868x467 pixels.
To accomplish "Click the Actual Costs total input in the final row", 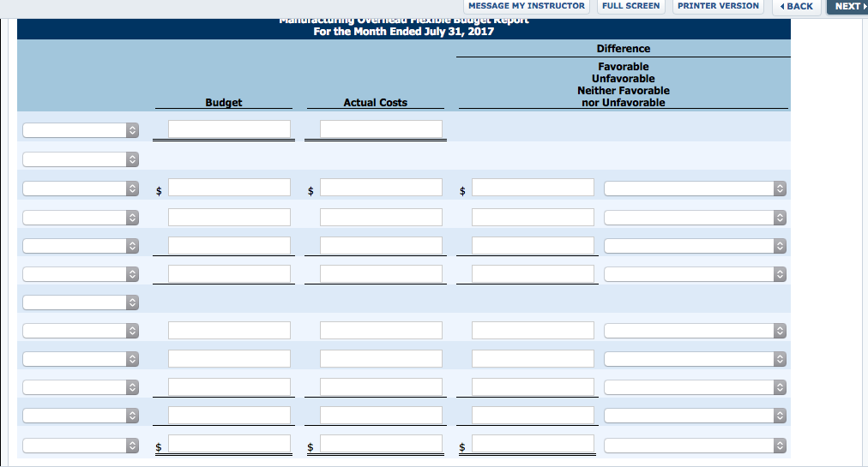I will click(381, 443).
